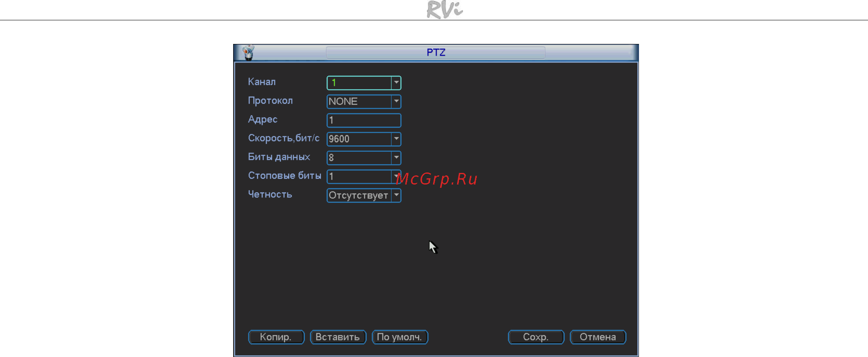868x357 pixels.
Task: Click the Копир. button
Action: [276, 337]
